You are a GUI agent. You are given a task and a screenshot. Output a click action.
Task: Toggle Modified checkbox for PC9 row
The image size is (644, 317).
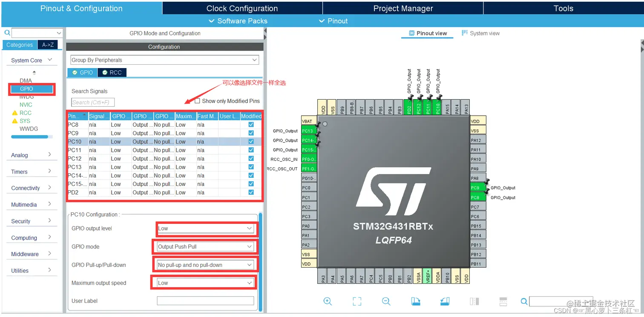tap(251, 133)
